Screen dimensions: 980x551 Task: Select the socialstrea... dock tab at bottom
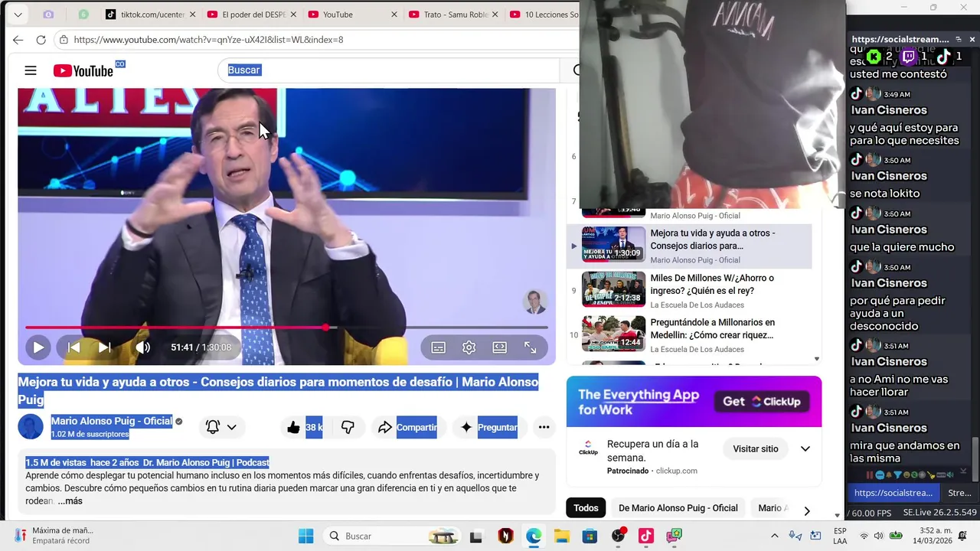click(893, 494)
